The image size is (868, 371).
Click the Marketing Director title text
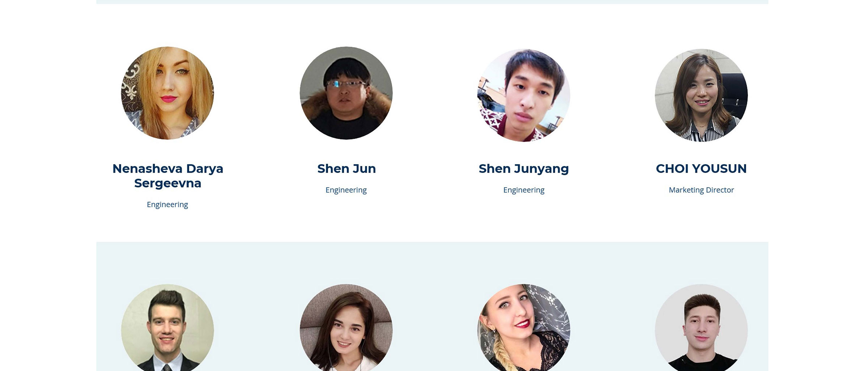coord(701,190)
